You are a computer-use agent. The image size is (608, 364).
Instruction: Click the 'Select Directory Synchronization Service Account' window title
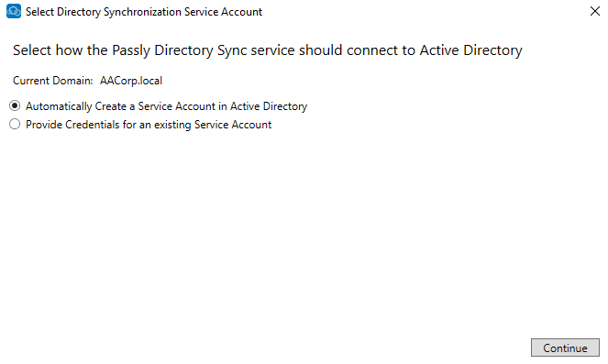click(144, 12)
